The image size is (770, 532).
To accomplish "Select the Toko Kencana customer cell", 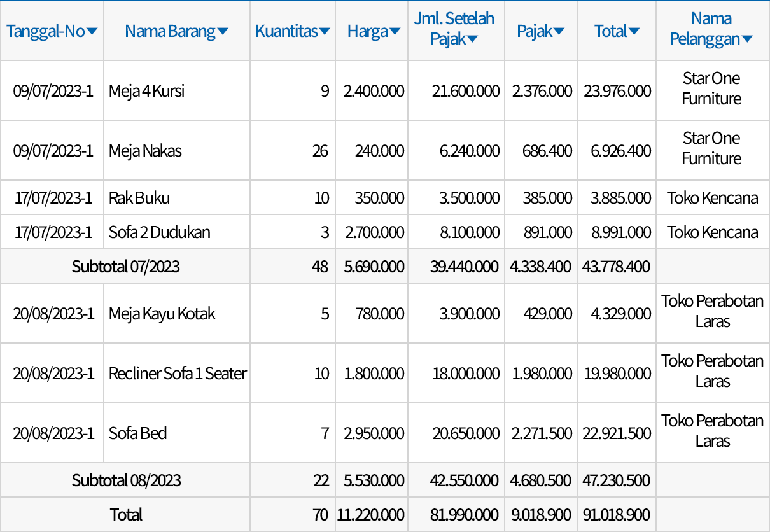I will (x=712, y=197).
